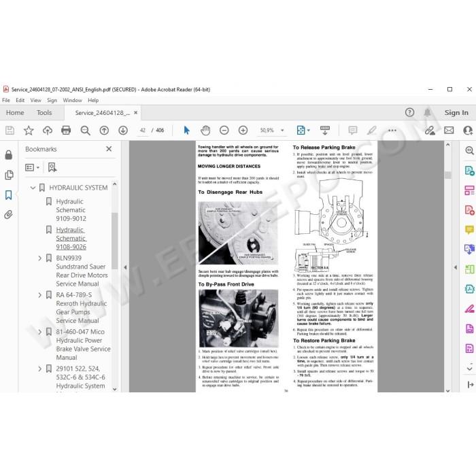The width and height of the screenshot is (476, 476).
Task: Switch to Home tab
Action: pyautogui.click(x=15, y=113)
